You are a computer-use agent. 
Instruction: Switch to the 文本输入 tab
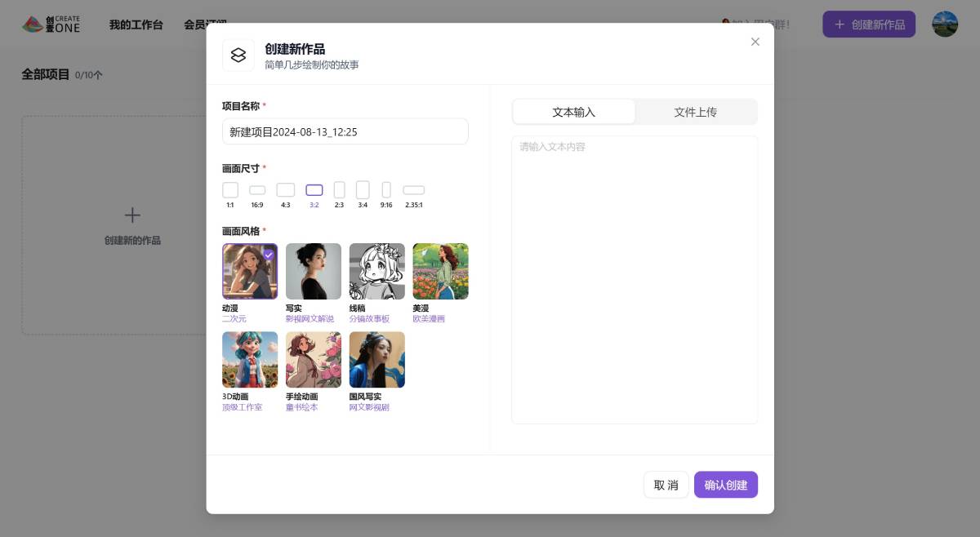pos(574,112)
